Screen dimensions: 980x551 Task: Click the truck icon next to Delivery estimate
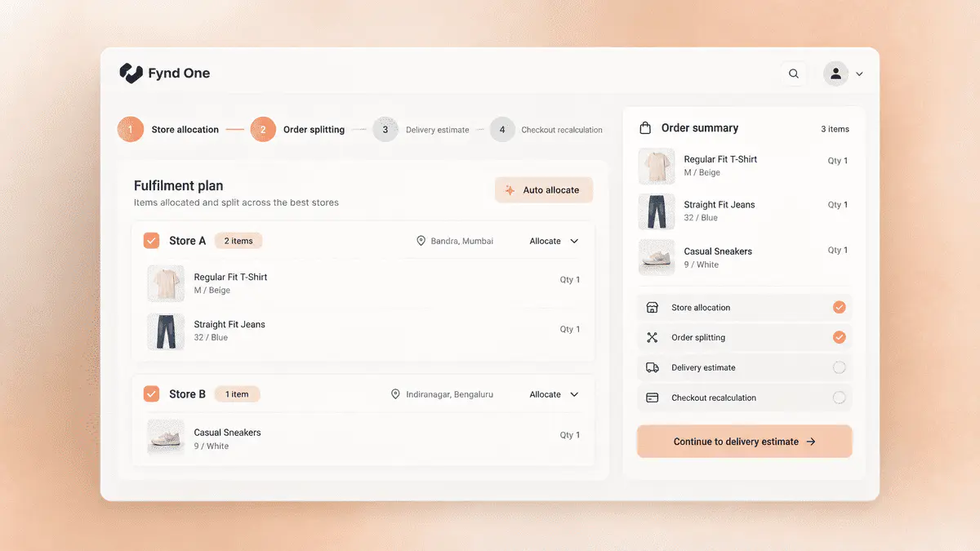652,367
